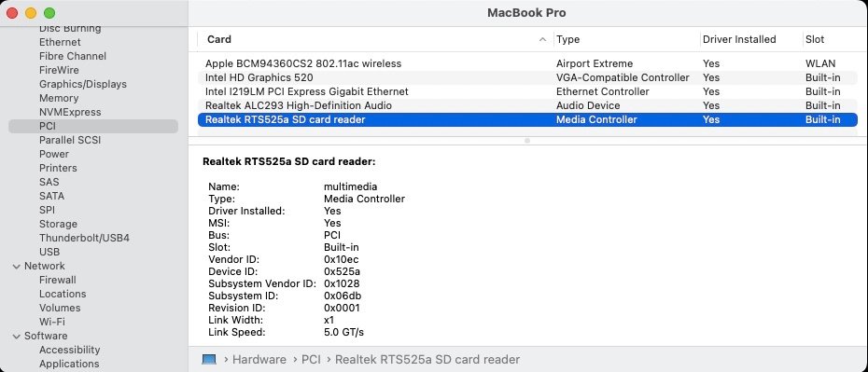Select the PCI sidebar entry
868x372 pixels.
(x=93, y=126)
